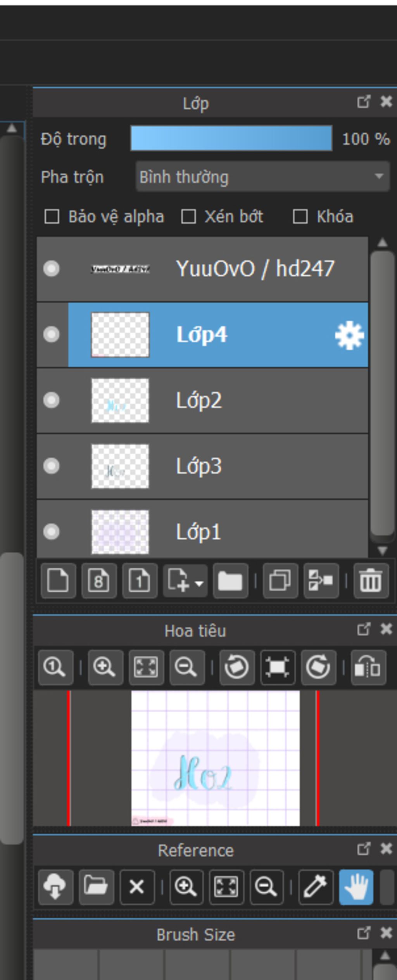Click the navigator canvas preview thumbnail
Screen dimensions: 397x980
[215, 758]
